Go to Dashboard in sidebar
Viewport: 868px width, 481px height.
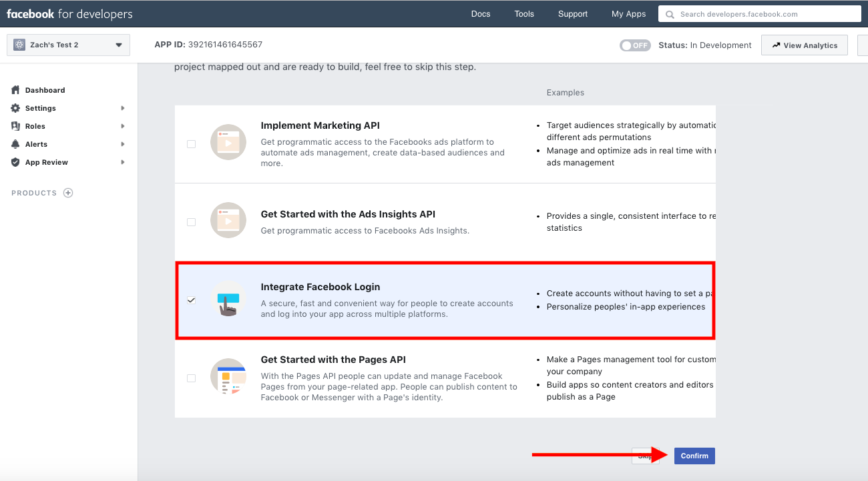[x=45, y=90]
